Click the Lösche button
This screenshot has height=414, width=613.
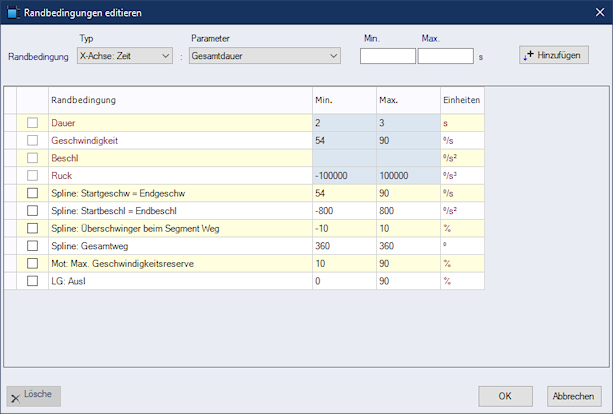tap(33, 395)
